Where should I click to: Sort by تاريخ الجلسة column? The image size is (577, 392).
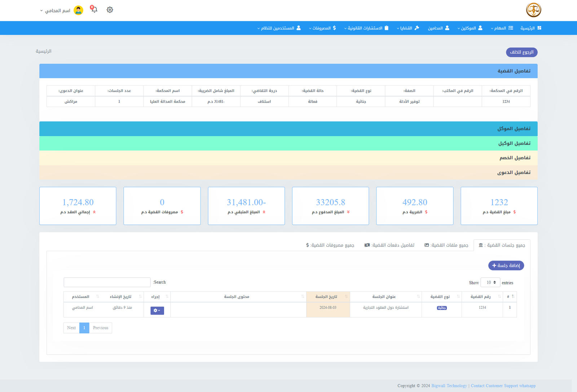(x=328, y=297)
